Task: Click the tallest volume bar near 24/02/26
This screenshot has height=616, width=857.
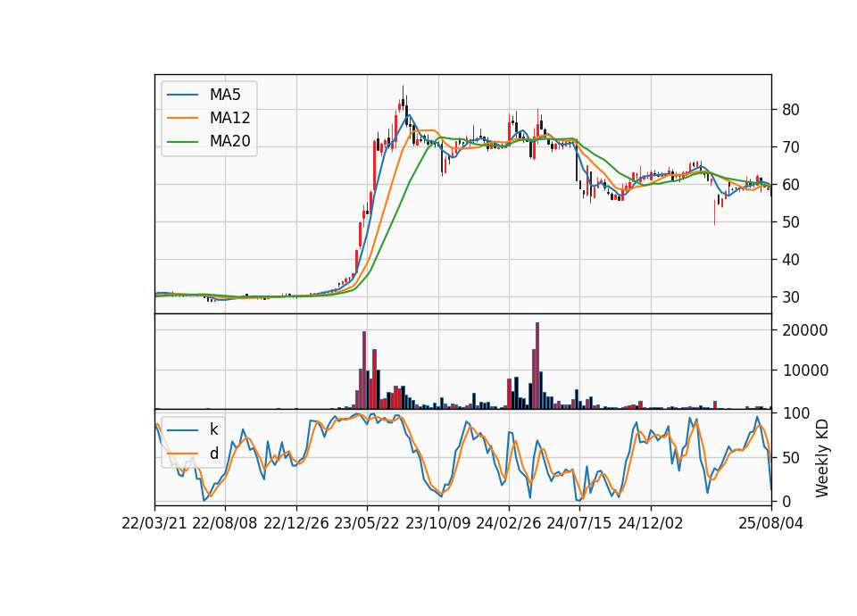Action: tap(537, 366)
